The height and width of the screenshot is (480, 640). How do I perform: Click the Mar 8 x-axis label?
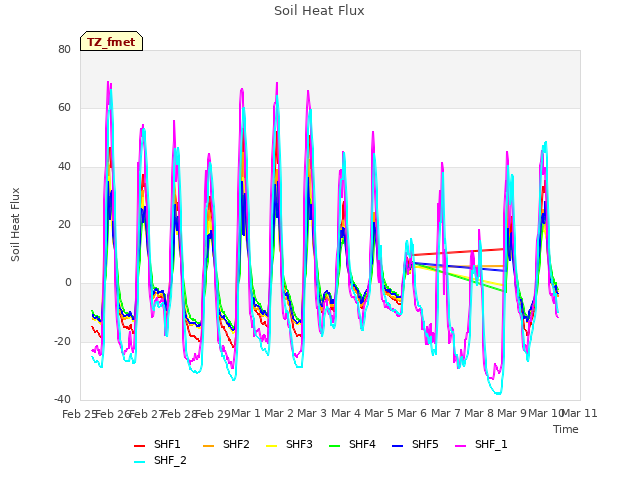(x=479, y=413)
